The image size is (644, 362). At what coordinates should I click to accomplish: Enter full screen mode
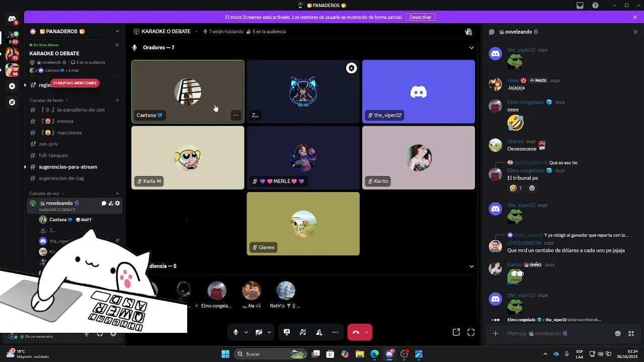coord(471,332)
